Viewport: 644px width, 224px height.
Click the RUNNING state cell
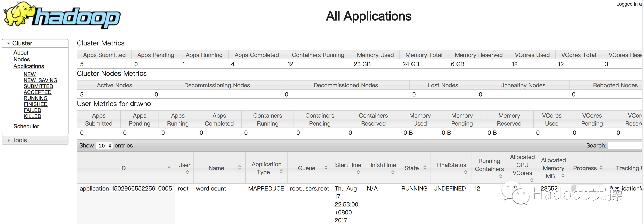coord(415,189)
